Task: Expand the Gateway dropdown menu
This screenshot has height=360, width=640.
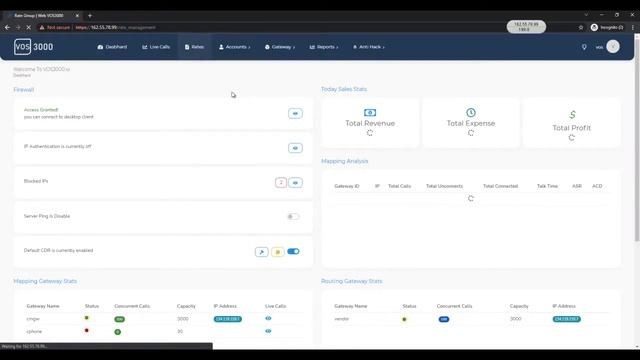Action: point(280,47)
